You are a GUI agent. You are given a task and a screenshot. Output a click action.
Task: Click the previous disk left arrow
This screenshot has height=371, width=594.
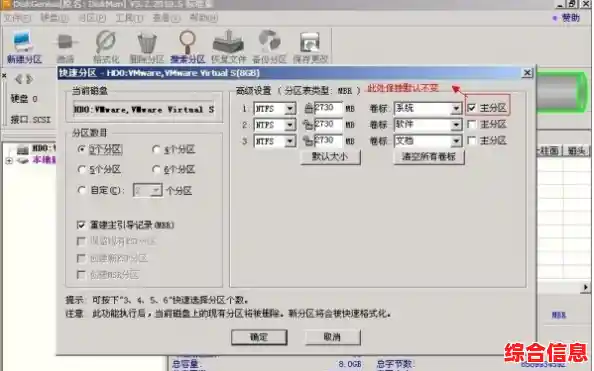(18, 79)
